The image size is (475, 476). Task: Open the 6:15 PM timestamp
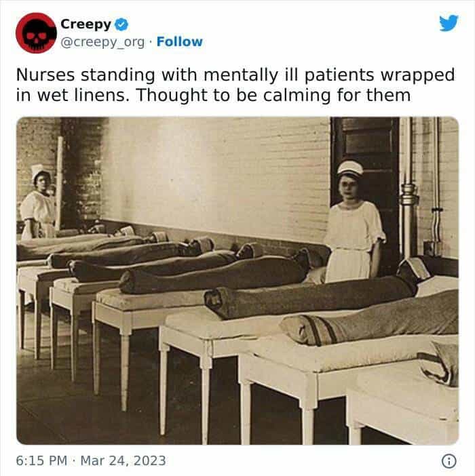click(x=41, y=460)
